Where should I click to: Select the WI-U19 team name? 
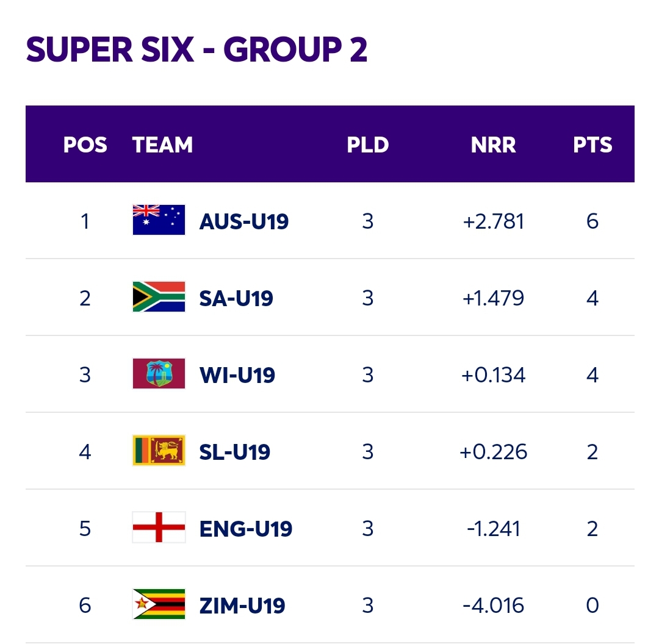pos(237,375)
